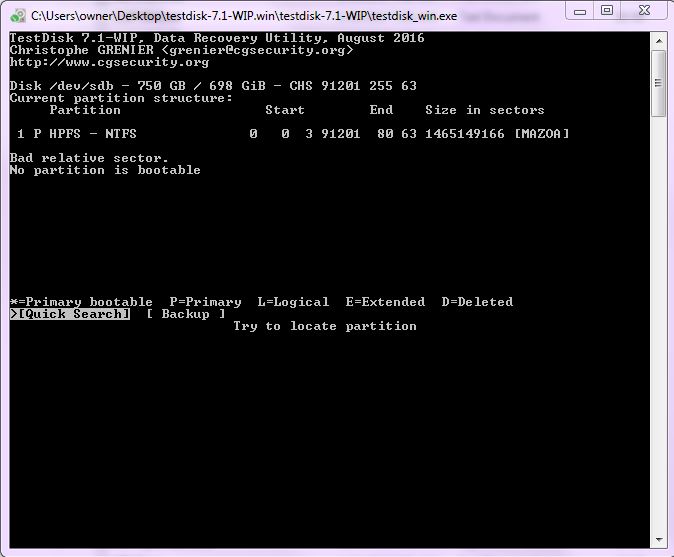Click the 'Partition' column header
The height and width of the screenshot is (557, 674).
coord(85,110)
